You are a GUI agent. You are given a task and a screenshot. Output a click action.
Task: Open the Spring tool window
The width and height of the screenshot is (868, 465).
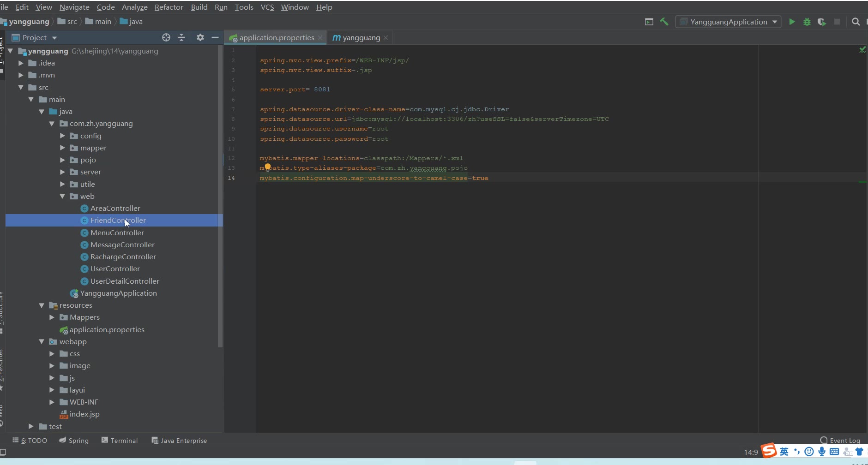pos(74,441)
